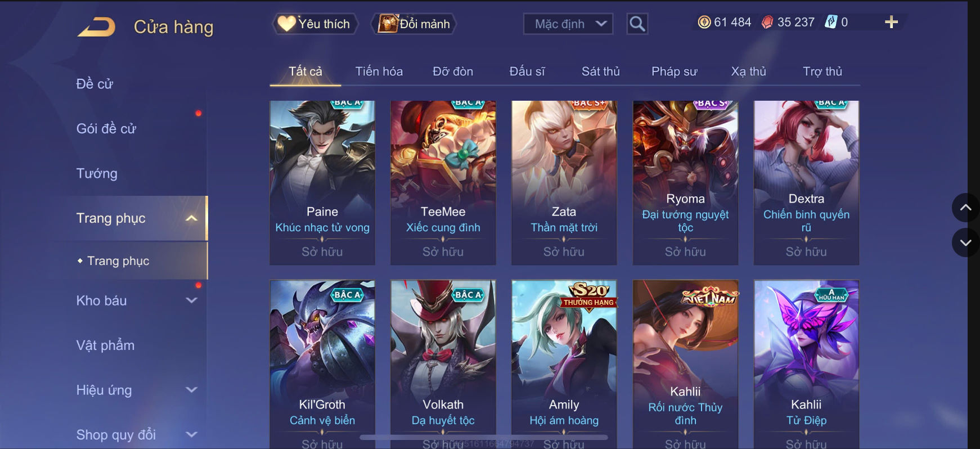Screen dimensions: 980x449
Task: Open the search magnifier icon
Action: coord(637,24)
